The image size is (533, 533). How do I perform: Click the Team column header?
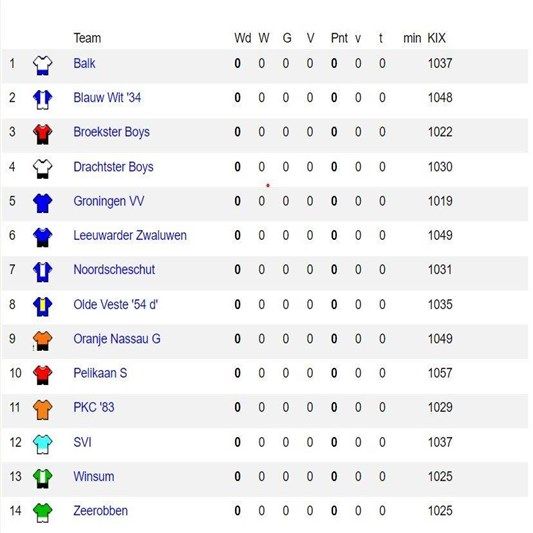tap(87, 38)
